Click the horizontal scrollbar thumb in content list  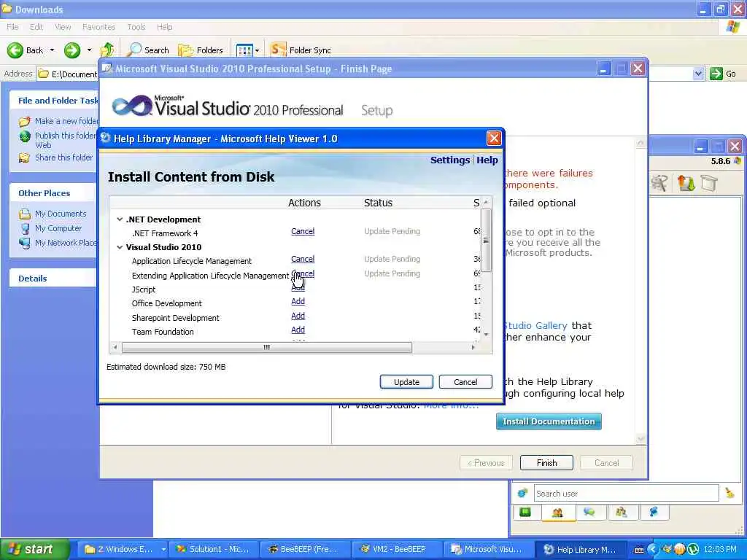tap(267, 347)
